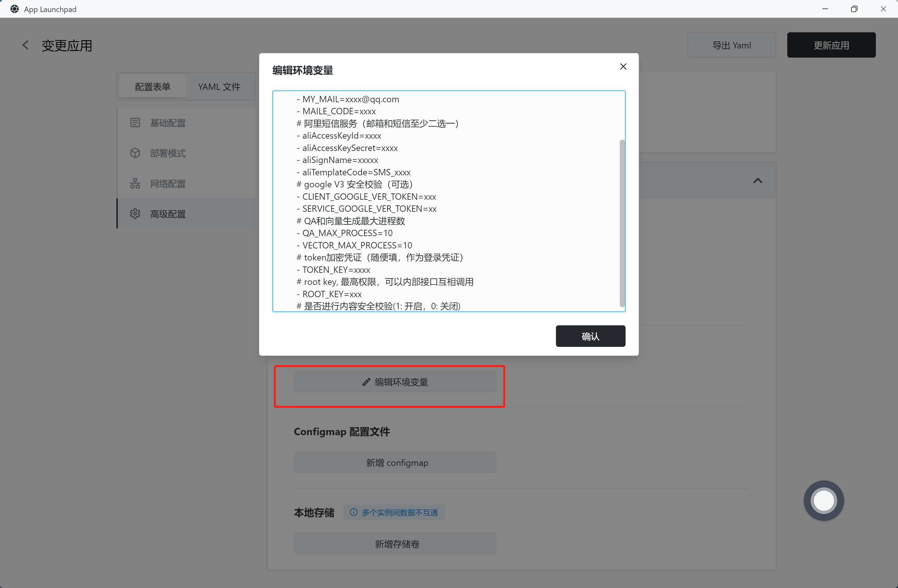The image size is (898, 588).
Task: Click the 导出 Yaml button
Action: click(731, 45)
